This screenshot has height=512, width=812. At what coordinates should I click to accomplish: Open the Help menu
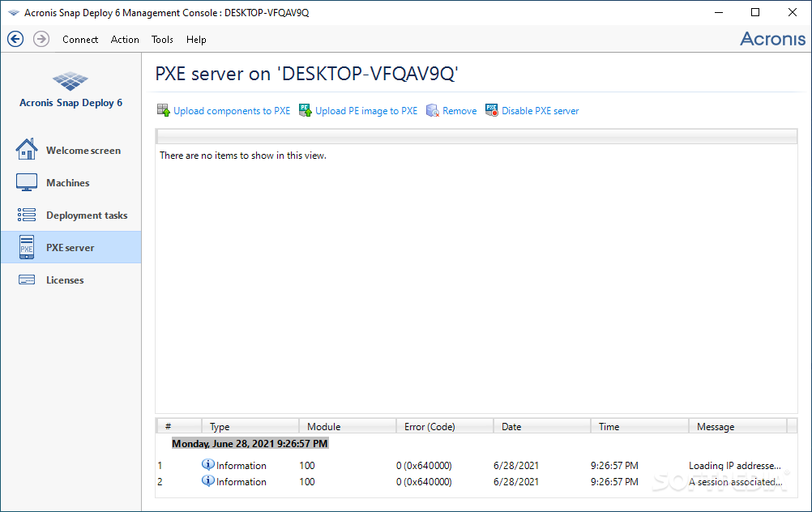click(x=196, y=40)
